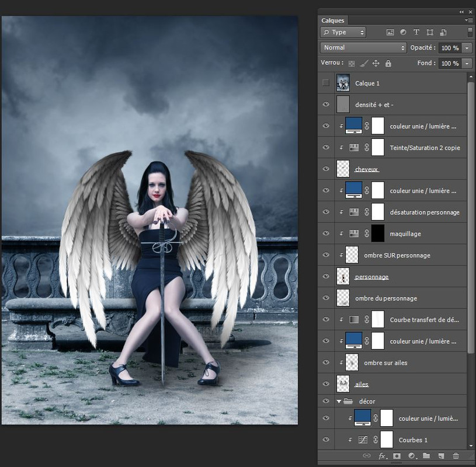Click the curves adjustment icon of Courbes 1
This screenshot has width=476, height=467.
point(363,440)
